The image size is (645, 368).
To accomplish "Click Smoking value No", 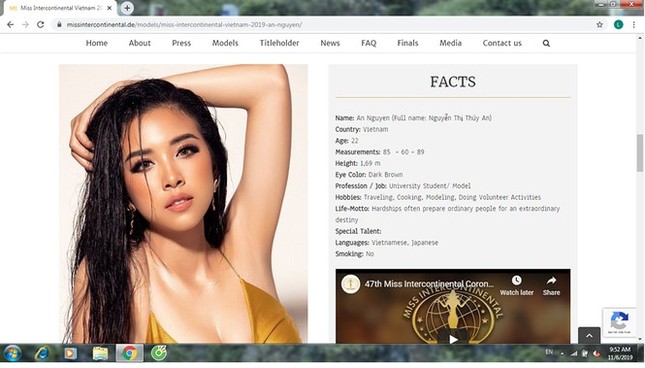I will tap(370, 254).
